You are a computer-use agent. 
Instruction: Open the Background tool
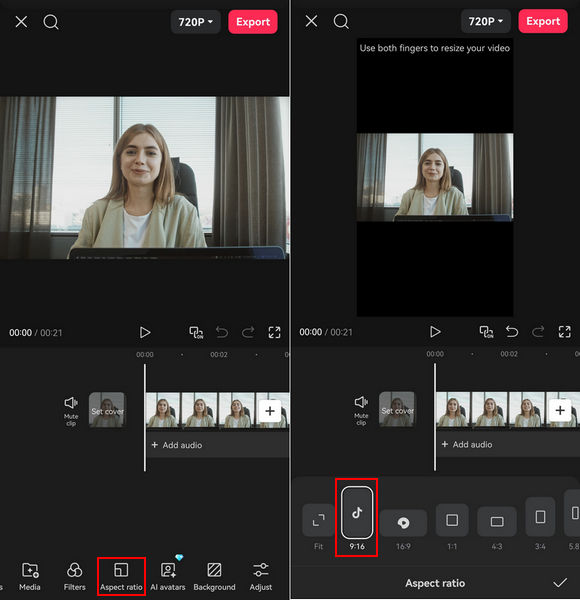(214, 576)
